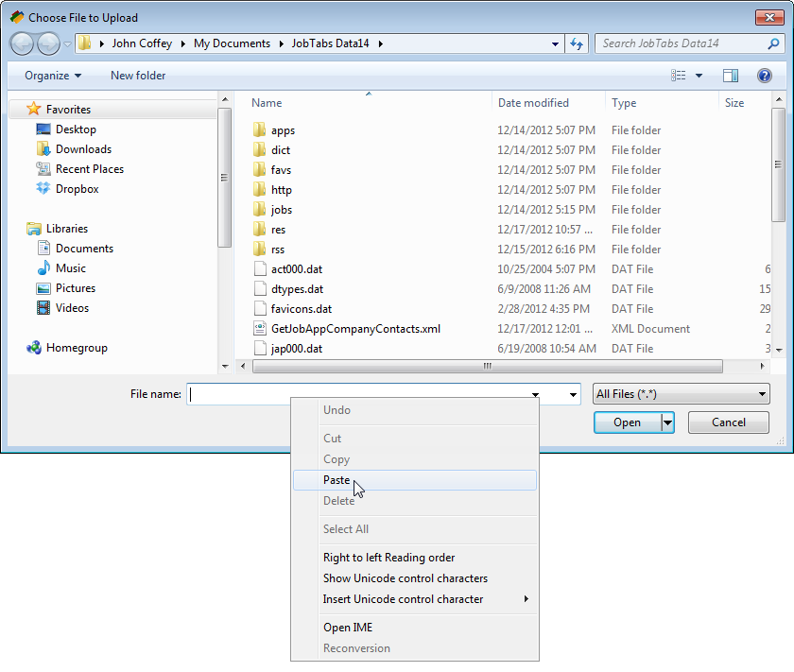794x672 pixels.
Task: Click the Downloads folder icon in sidebar
Action: [43, 149]
